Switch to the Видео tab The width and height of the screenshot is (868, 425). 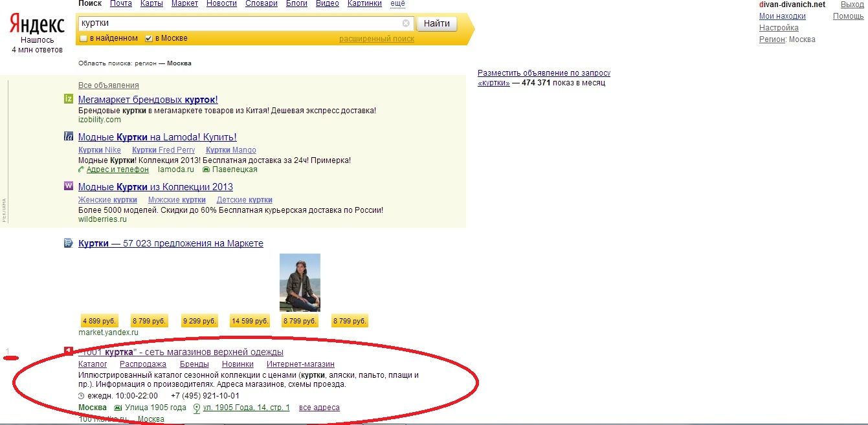click(328, 4)
